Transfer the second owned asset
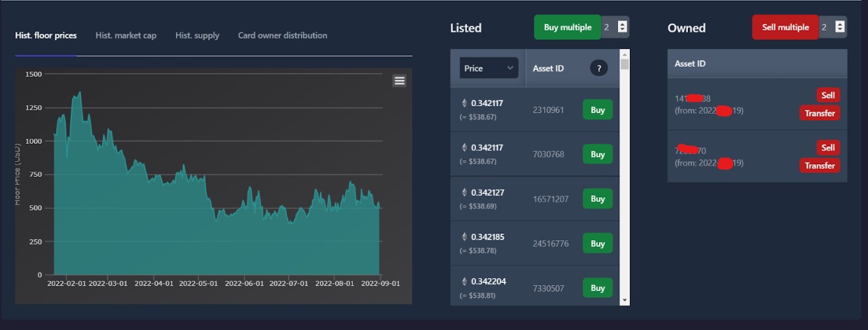Viewport: 868px width, 330px height. (x=820, y=165)
